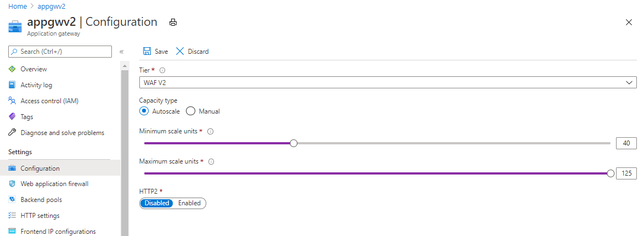Click the Search (Ctrl+/) input box
Image resolution: width=644 pixels, height=236 pixels.
point(60,52)
